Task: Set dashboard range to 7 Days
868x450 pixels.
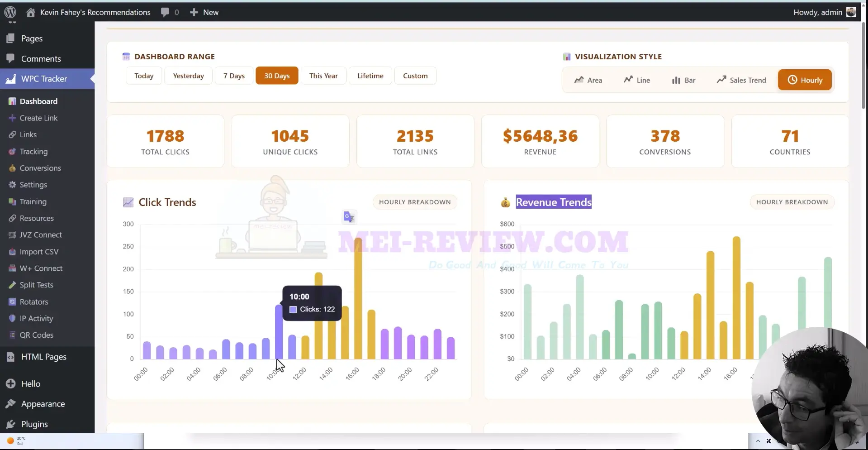Action: coord(234,76)
